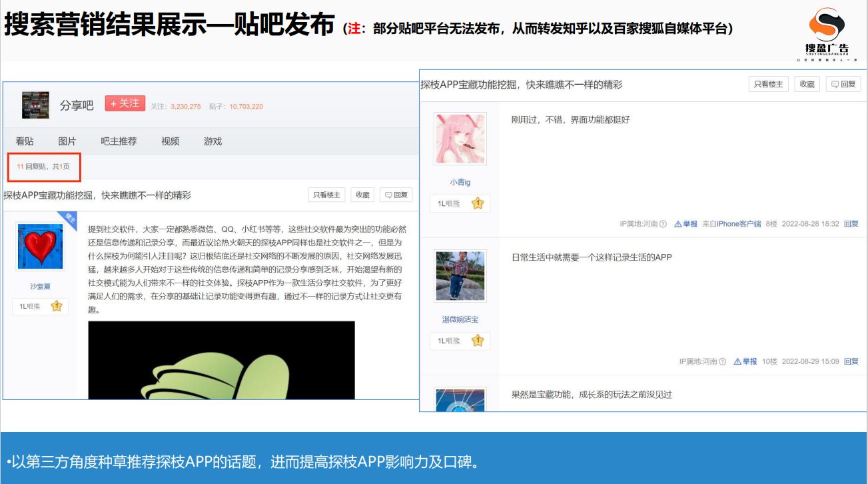Viewport: 868px width, 484px height.
Task: Click the 搜盈广告 logo
Action: [x=827, y=32]
